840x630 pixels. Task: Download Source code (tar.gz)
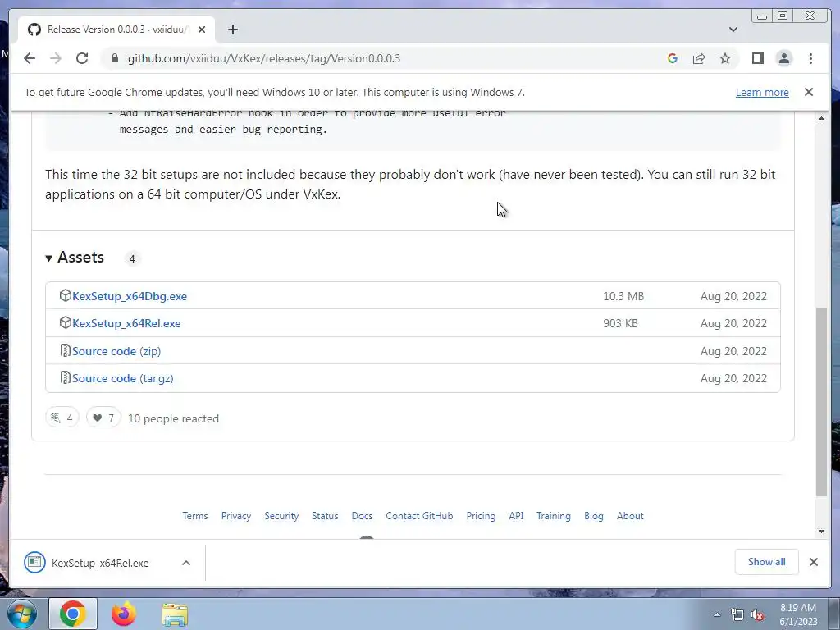tap(123, 378)
